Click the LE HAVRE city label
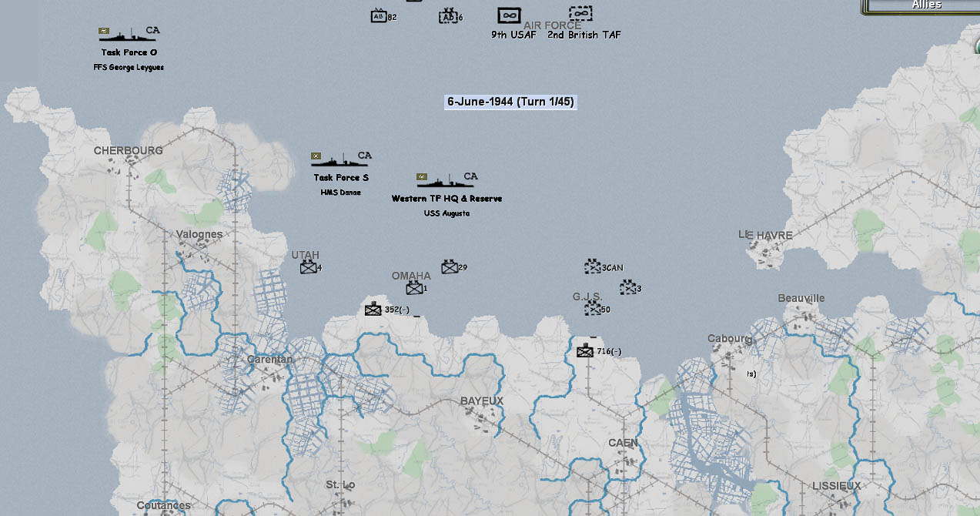 (765, 235)
